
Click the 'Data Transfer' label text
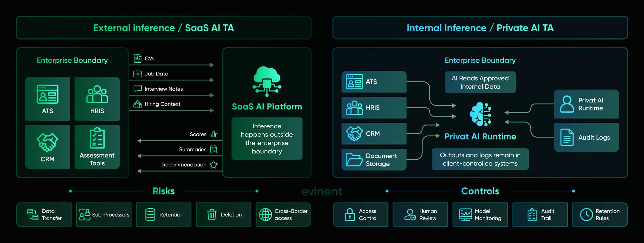point(51,215)
